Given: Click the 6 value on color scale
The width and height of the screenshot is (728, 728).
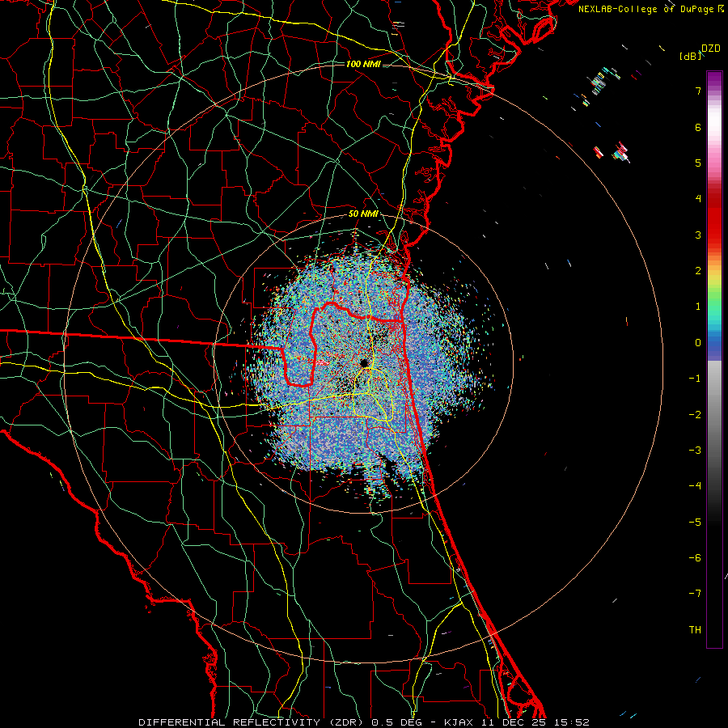Looking at the screenshot, I should pyautogui.click(x=698, y=127).
